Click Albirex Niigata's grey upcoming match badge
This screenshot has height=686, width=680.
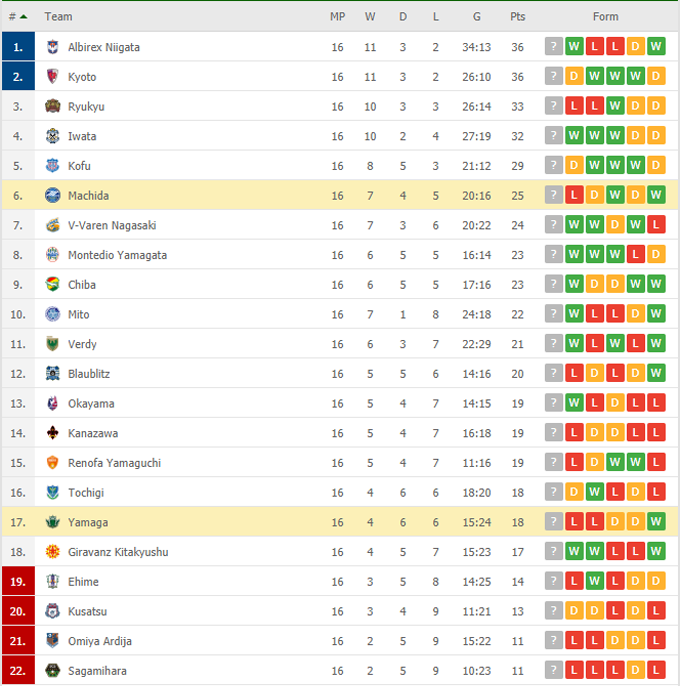point(553,47)
